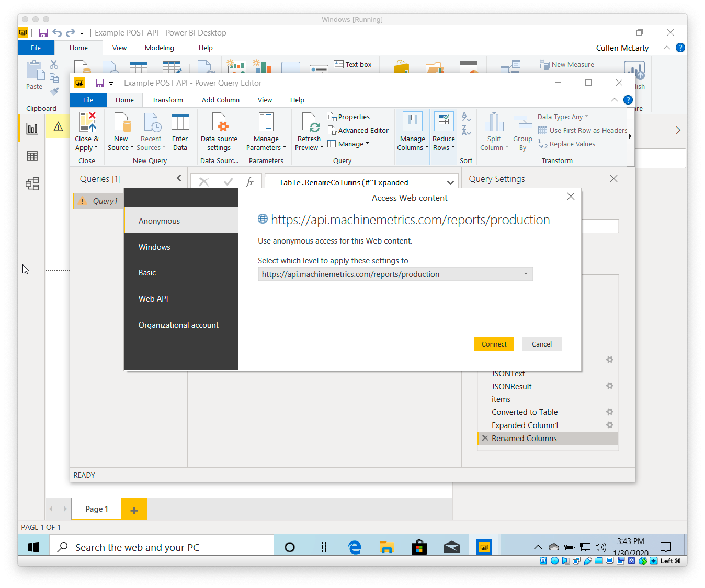The width and height of the screenshot is (705, 588).
Task: Close the Access Web content dialog
Action: 571,197
